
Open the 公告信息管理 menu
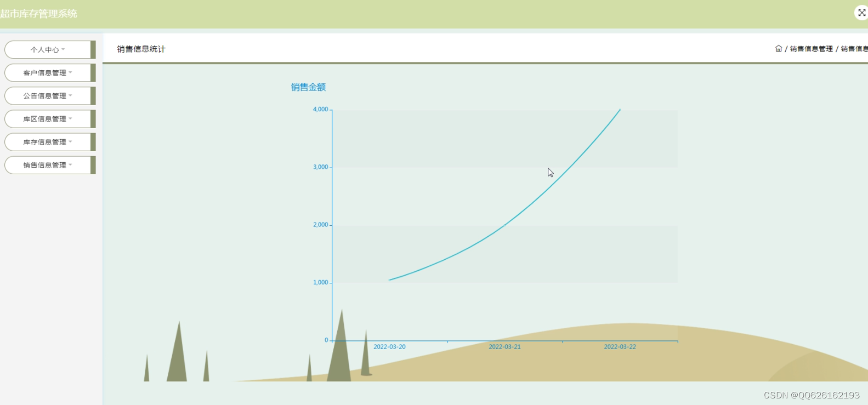click(50, 95)
